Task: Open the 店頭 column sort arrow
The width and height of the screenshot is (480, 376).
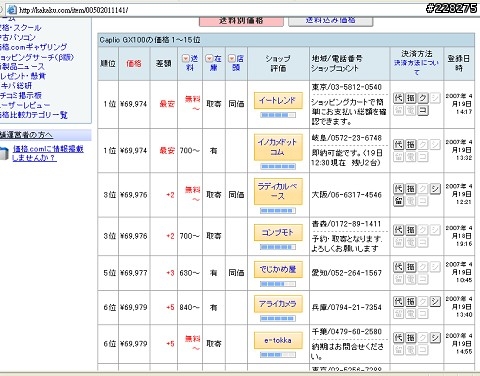Action: tap(232, 59)
